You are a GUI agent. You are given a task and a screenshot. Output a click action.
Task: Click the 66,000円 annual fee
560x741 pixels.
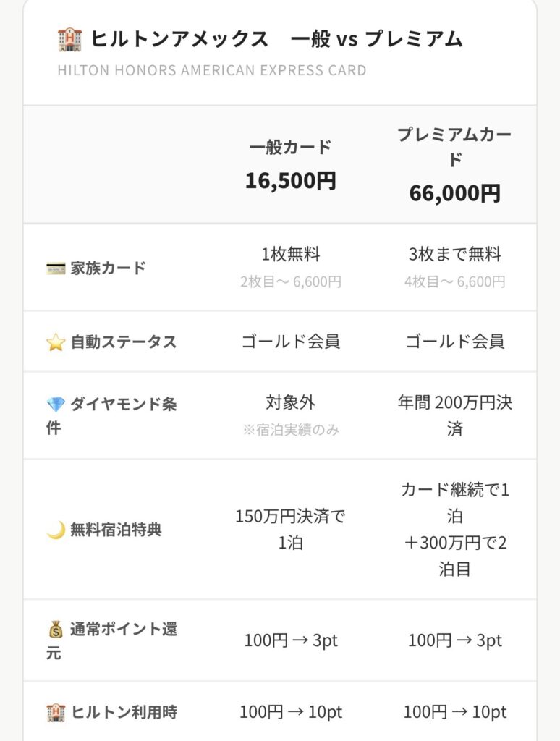coord(454,193)
